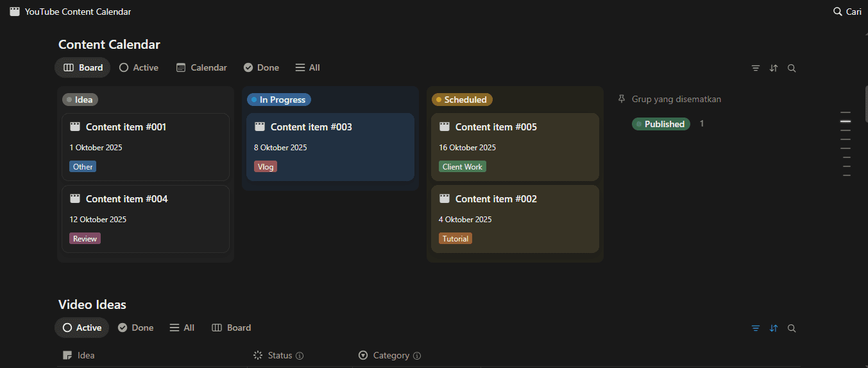Click the blue sort icon in Video Ideas

tap(774, 328)
